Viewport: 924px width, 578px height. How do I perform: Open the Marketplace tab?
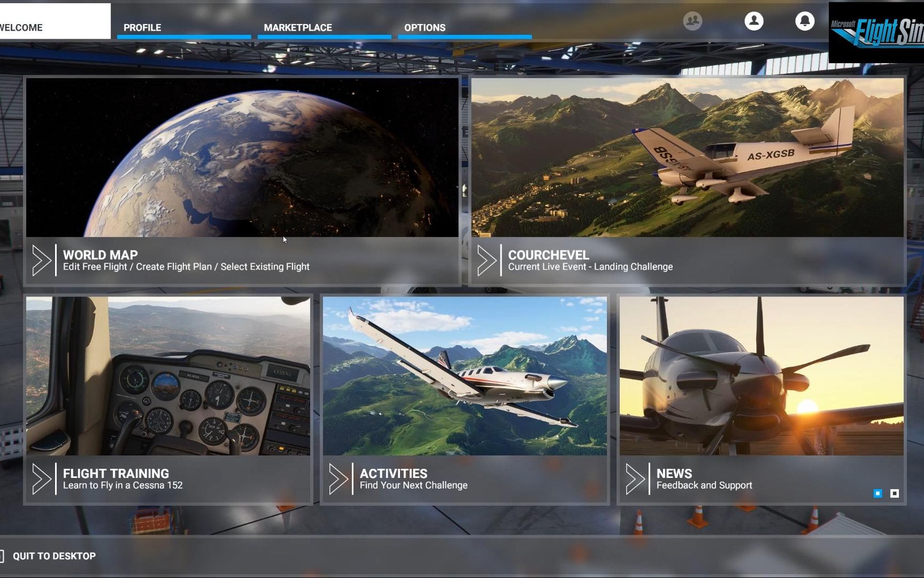click(324, 27)
